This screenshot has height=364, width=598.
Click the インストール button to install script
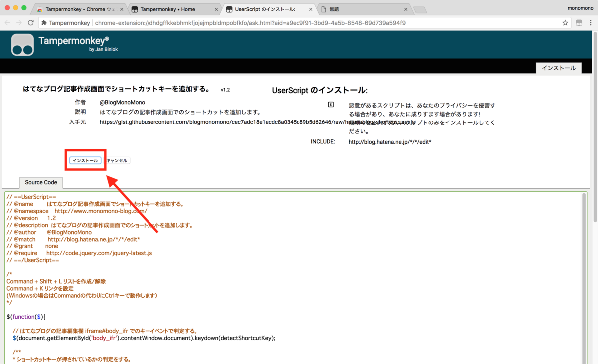[85, 161]
